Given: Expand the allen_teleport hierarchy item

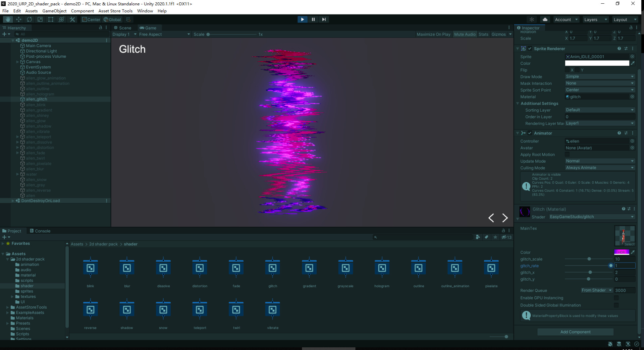Looking at the screenshot, I should (17, 137).
